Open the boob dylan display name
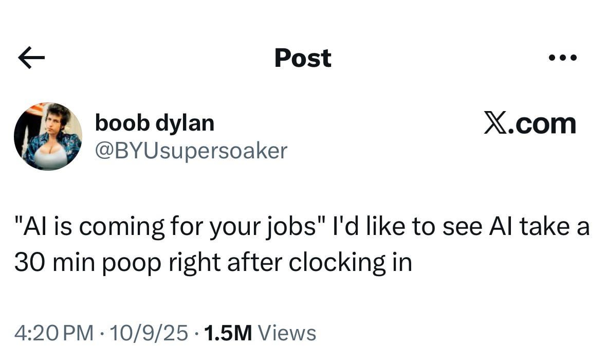 click(155, 123)
